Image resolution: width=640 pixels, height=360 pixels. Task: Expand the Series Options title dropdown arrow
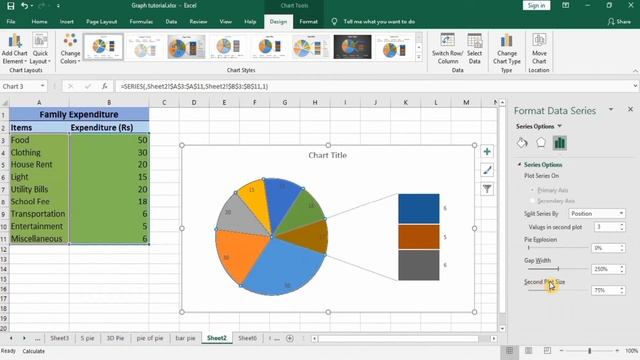pyautogui.click(x=560, y=126)
